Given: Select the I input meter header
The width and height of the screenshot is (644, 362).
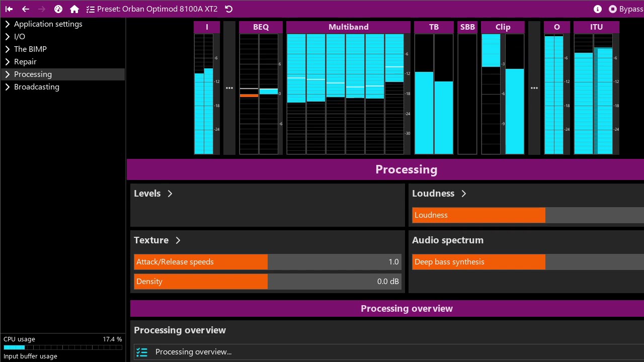Looking at the screenshot, I should click(207, 27).
